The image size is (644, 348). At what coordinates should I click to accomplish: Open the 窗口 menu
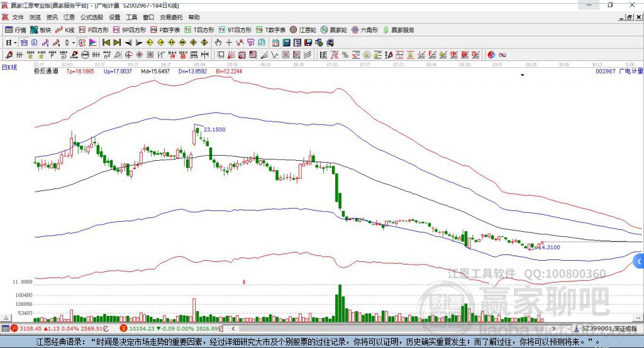pos(148,17)
